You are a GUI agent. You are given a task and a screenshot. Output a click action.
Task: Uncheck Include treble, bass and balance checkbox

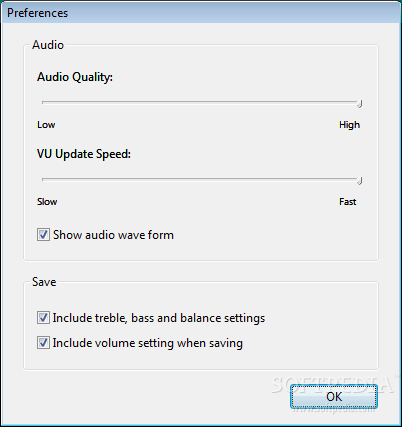pyautogui.click(x=43, y=318)
